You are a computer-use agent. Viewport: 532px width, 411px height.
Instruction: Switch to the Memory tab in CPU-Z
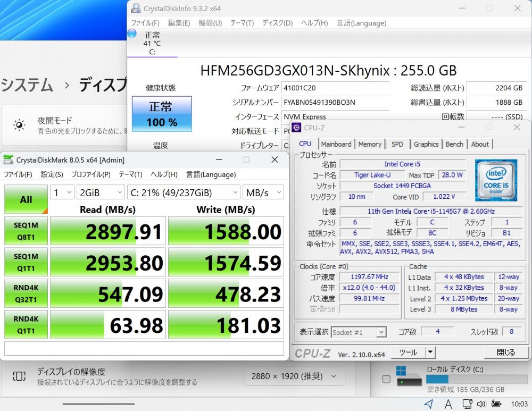pos(370,144)
